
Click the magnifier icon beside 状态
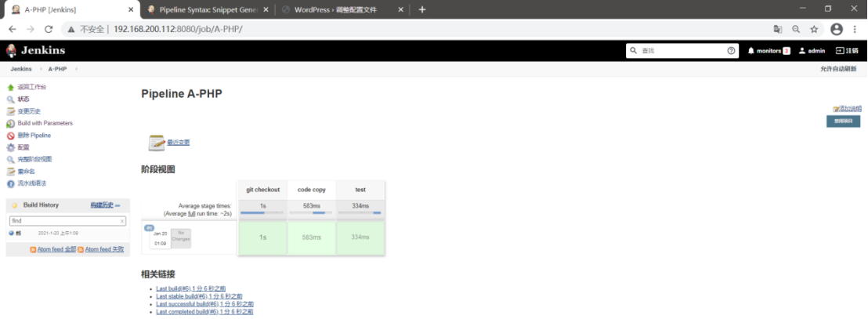click(10, 100)
